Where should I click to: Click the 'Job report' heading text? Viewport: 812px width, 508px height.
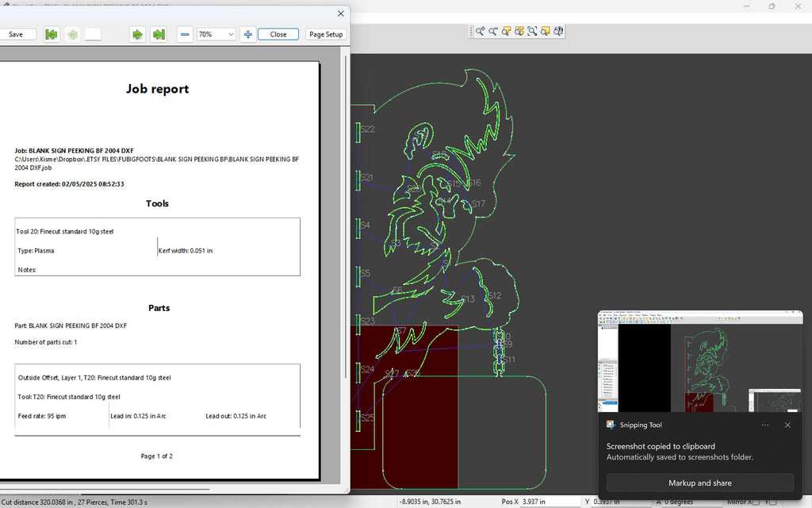point(158,89)
